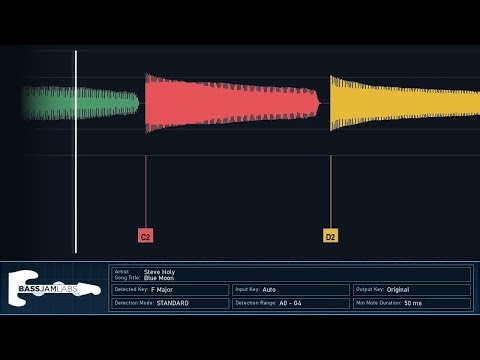Screen dimensions: 480x360
Task: Select the yellow D2 note waveform
Action: pos(405,103)
